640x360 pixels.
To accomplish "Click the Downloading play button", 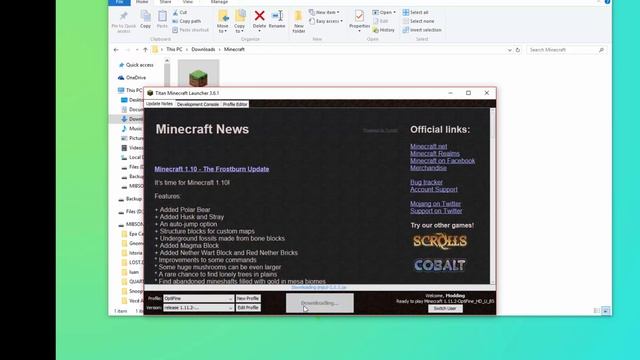I will click(x=320, y=303).
